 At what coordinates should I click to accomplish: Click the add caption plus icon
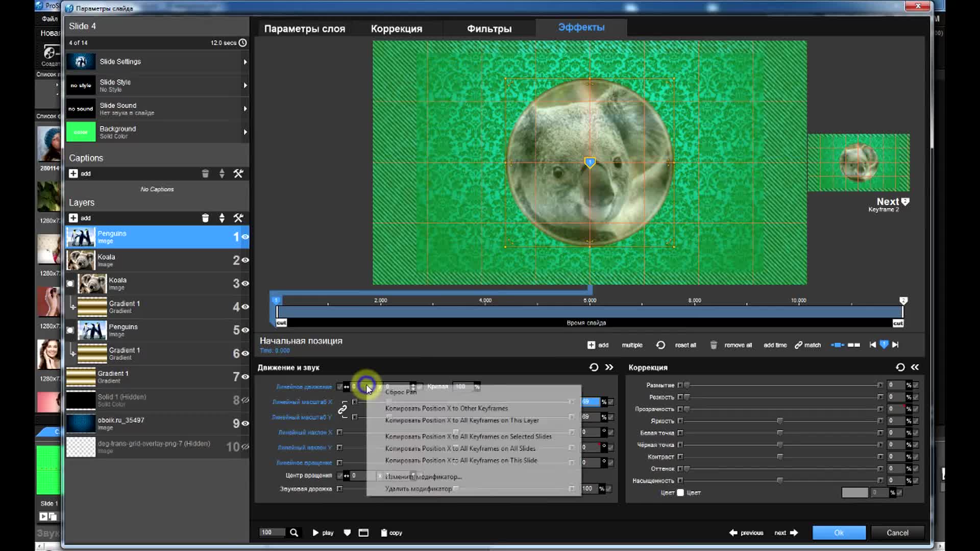(73, 173)
